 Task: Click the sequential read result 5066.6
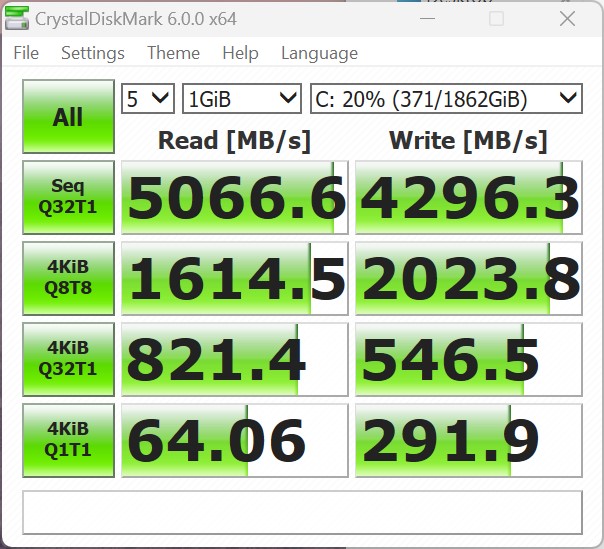coord(235,198)
